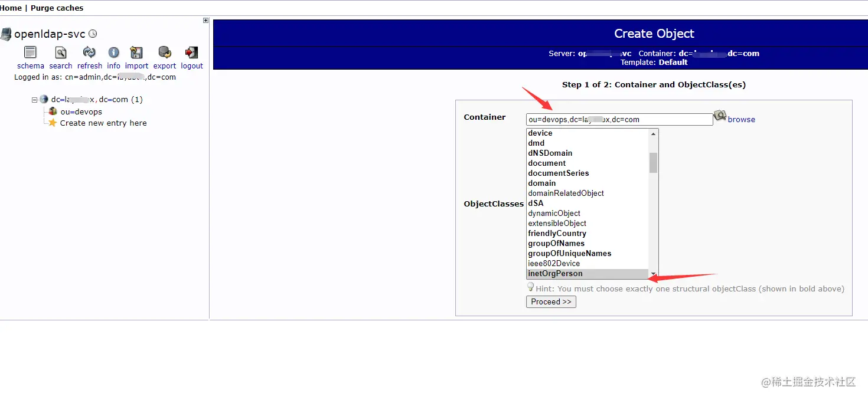Click the browse magnifier icon beside Container
868x400 pixels.
click(x=720, y=116)
